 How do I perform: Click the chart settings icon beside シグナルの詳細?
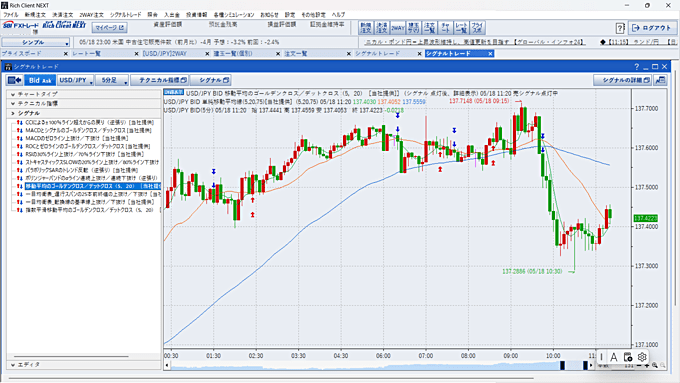click(660, 80)
